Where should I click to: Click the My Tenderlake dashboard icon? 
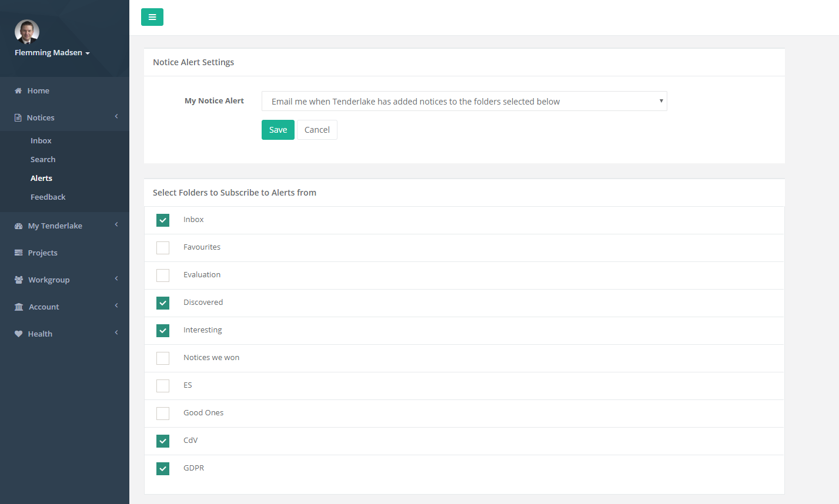[18, 226]
